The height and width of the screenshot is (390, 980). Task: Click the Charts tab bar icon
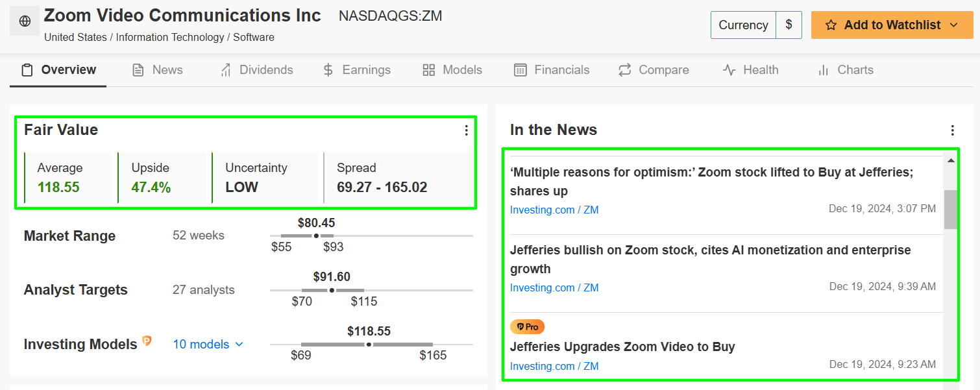point(824,70)
